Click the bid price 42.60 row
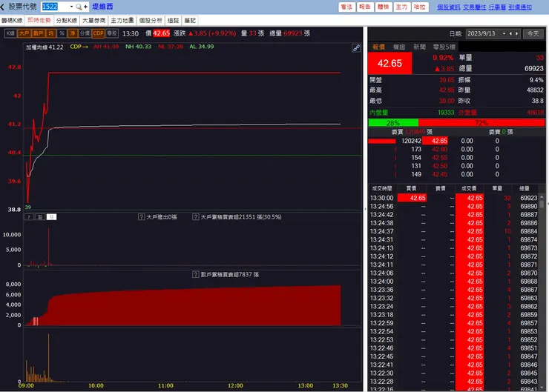This screenshot has width=549, height=392. pyautogui.click(x=439, y=150)
